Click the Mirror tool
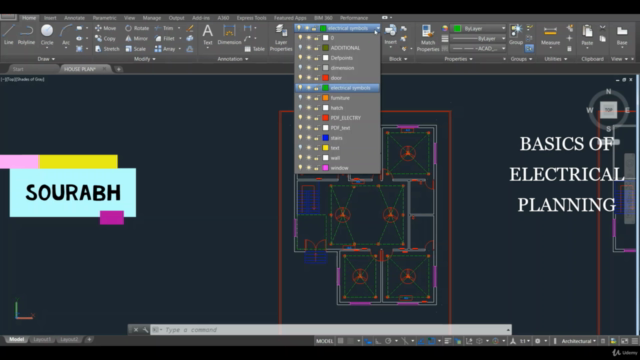640x360 pixels. point(136,38)
